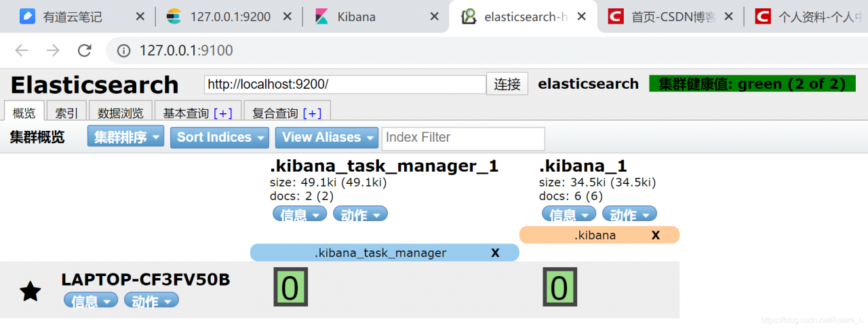
Task: Click the browser forward arrow
Action: 53,50
